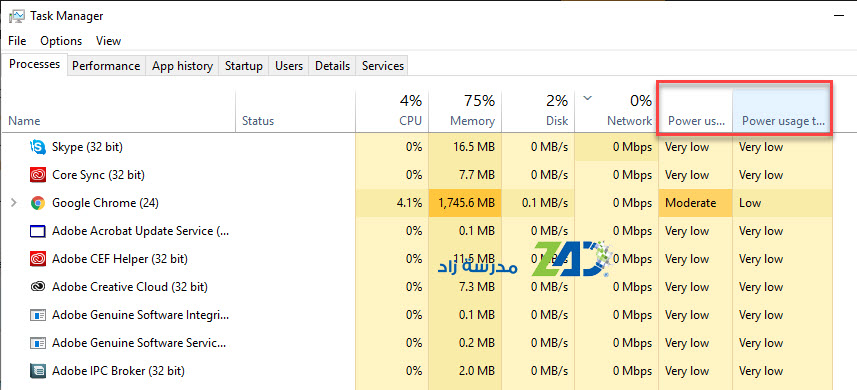This screenshot has width=857, height=390.
Task: Click the Adobe Acrobat Update Service icon
Action: click(x=38, y=231)
